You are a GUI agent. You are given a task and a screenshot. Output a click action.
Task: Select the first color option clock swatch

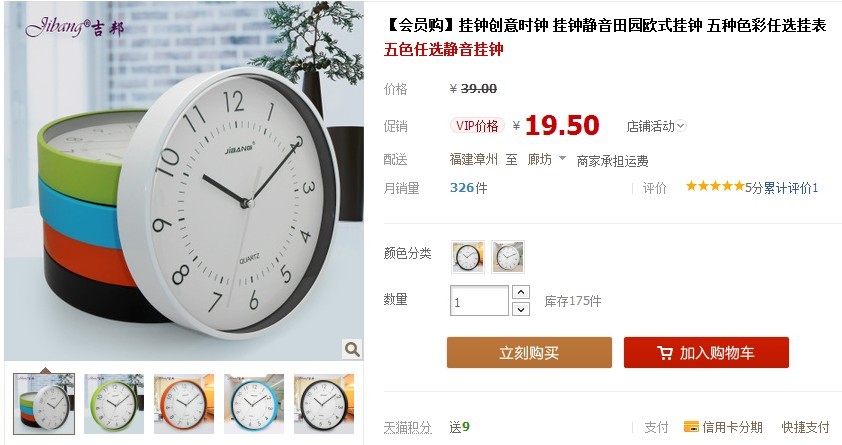468,257
